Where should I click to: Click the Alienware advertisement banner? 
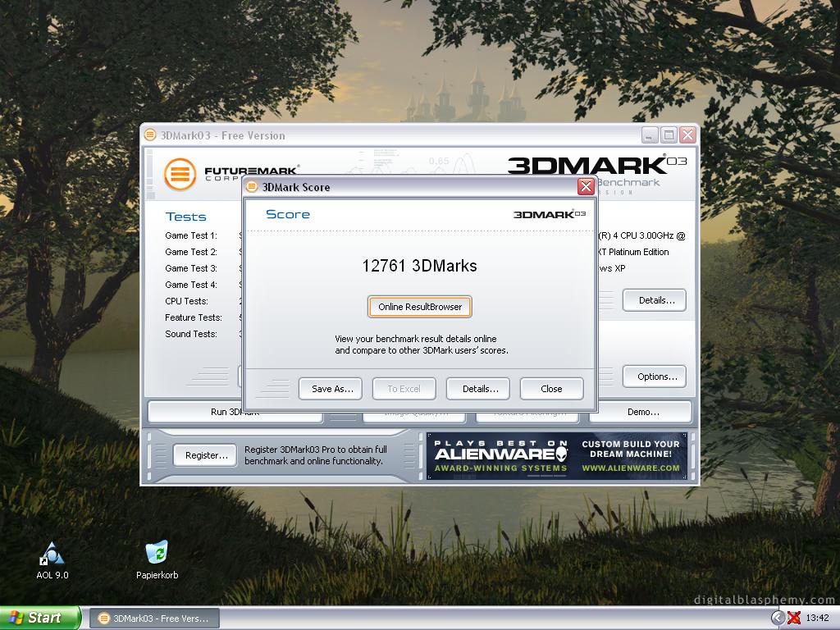557,456
